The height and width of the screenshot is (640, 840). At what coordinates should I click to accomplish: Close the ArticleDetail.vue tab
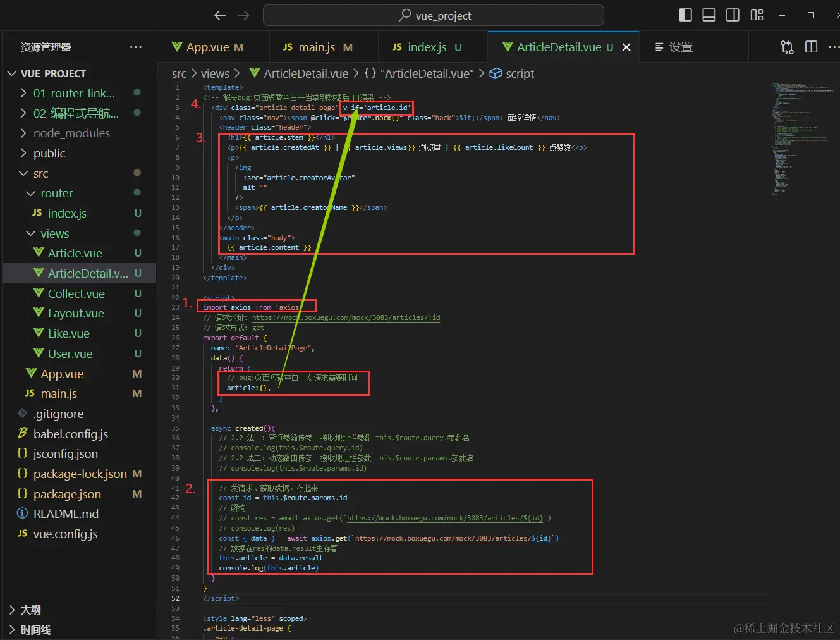point(626,47)
